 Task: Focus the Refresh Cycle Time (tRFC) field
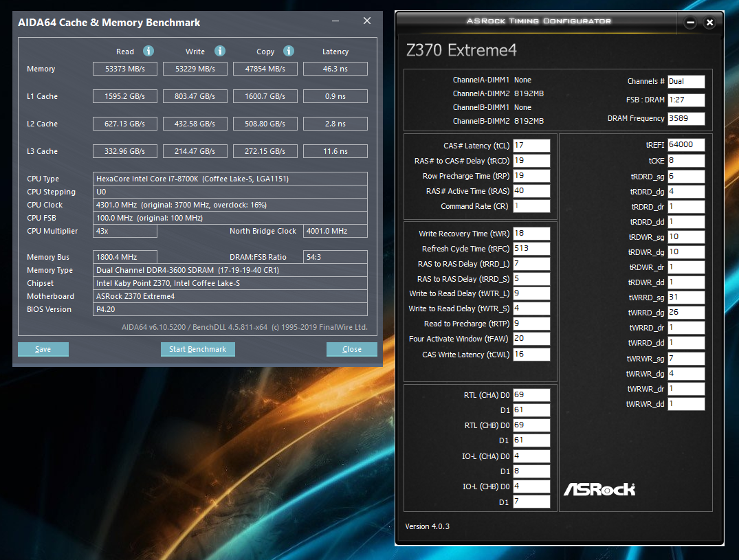click(531, 249)
